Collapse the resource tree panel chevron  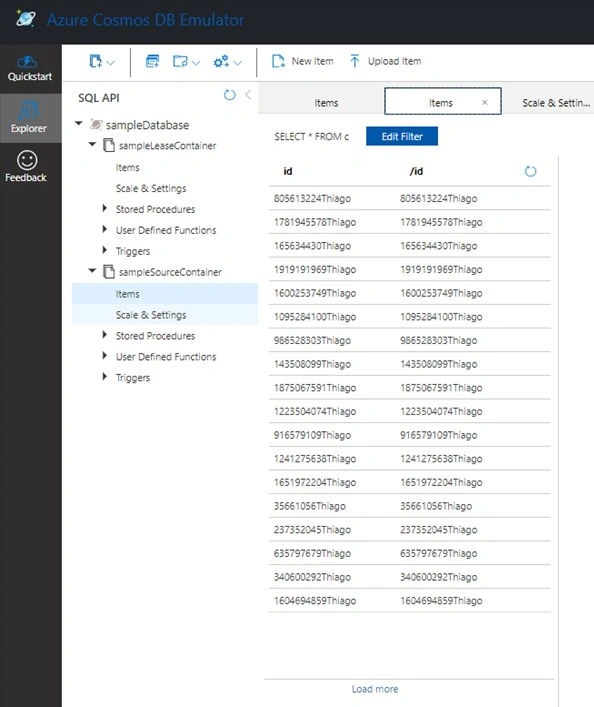pos(248,95)
